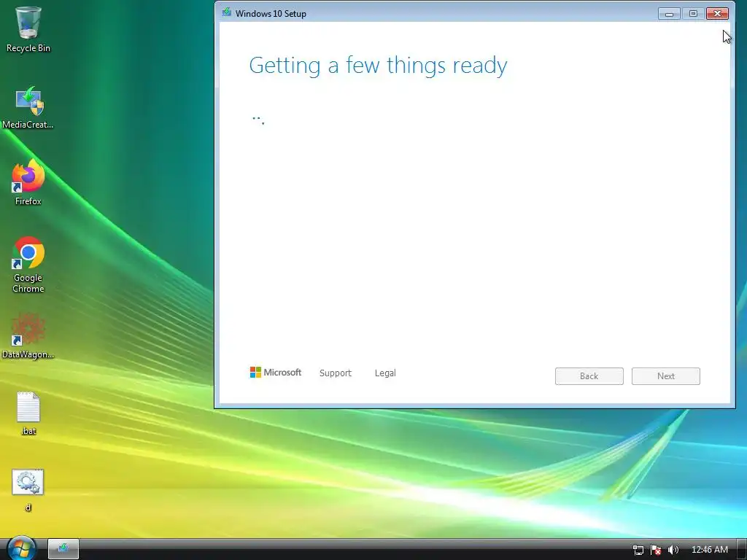This screenshot has width=747, height=560.
Task: Click the Windows 10 Setup taskbar button
Action: click(x=63, y=549)
